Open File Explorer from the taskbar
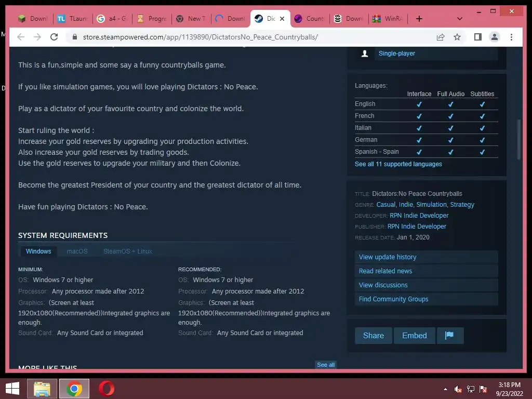 point(42,389)
